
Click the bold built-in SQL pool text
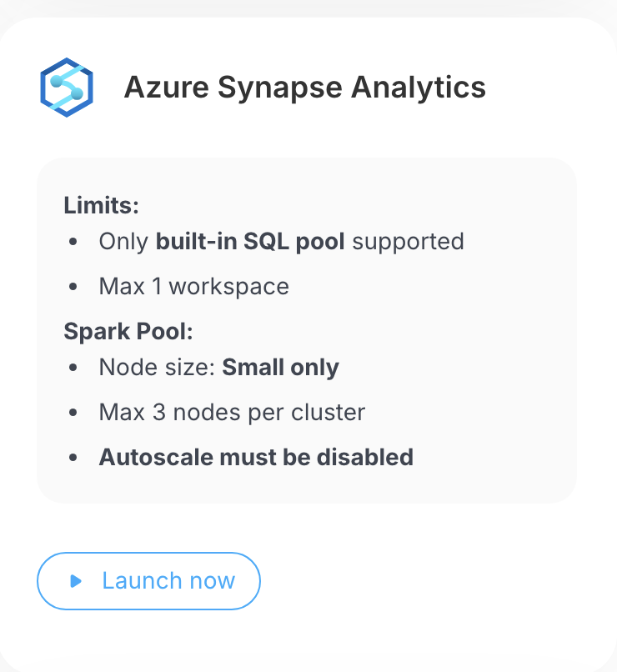click(250, 241)
